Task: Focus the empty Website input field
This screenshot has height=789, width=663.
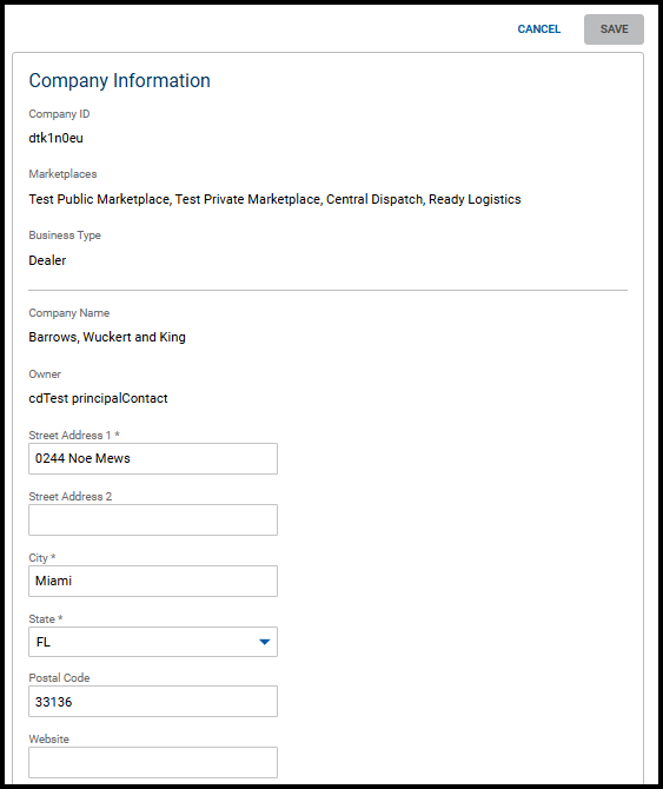Action: point(153,762)
